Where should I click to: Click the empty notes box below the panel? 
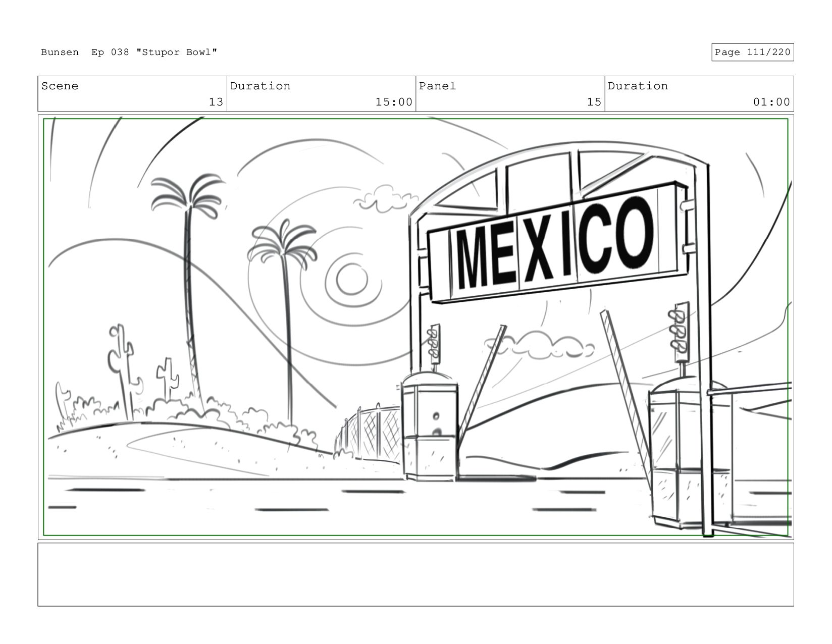[415, 574]
